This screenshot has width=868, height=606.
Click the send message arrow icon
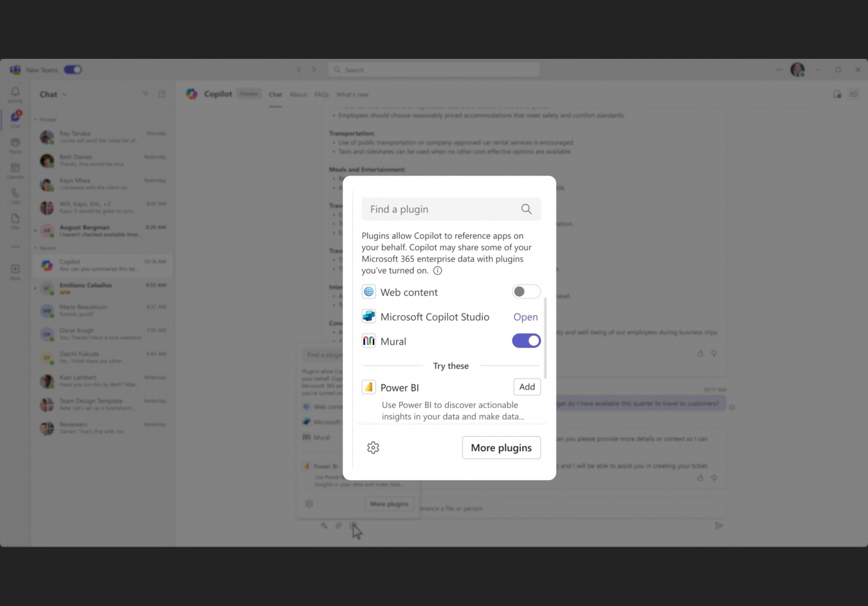coord(719,526)
